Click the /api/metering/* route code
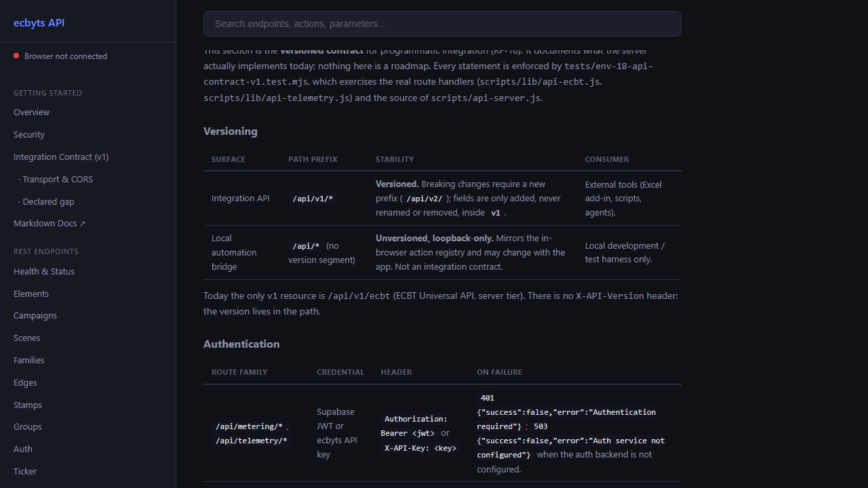This screenshot has width=868, height=488. [249, 426]
